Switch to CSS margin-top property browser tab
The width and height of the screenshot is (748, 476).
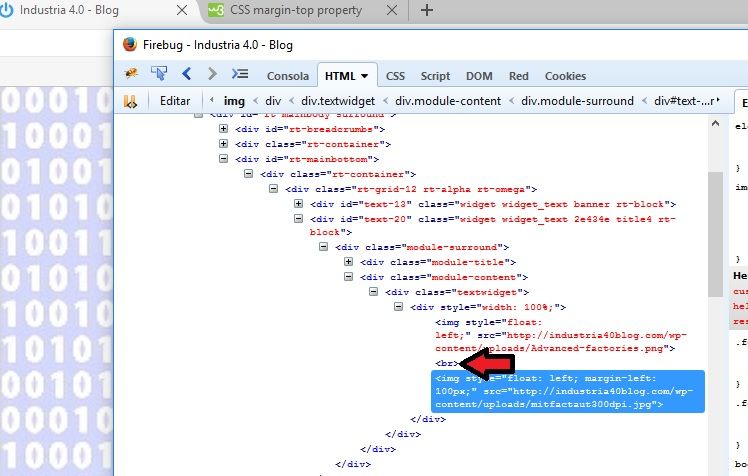[296, 10]
